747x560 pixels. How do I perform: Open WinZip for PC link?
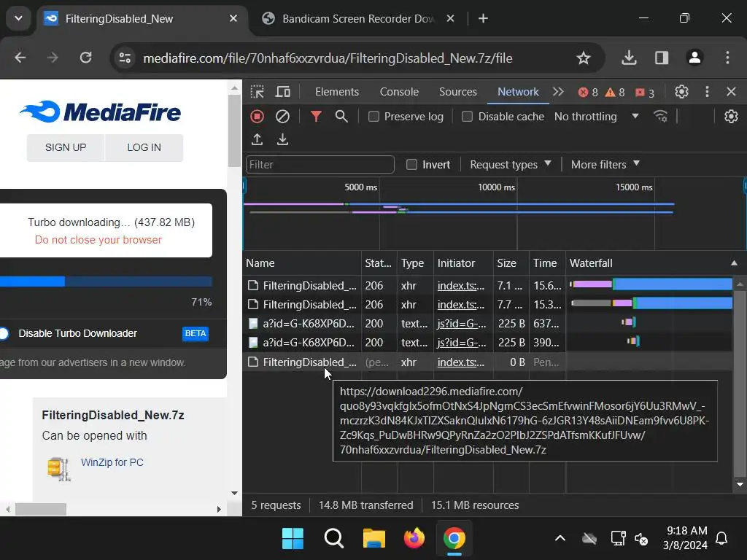tap(112, 462)
